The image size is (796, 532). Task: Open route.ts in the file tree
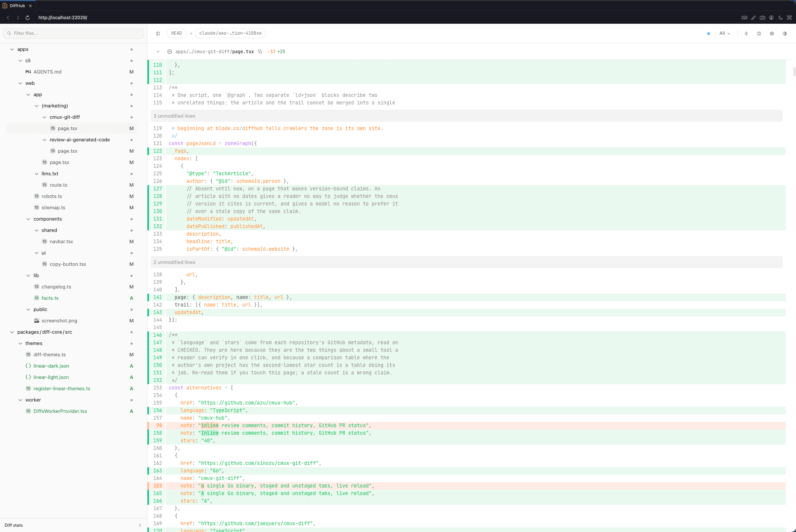pyautogui.click(x=58, y=185)
